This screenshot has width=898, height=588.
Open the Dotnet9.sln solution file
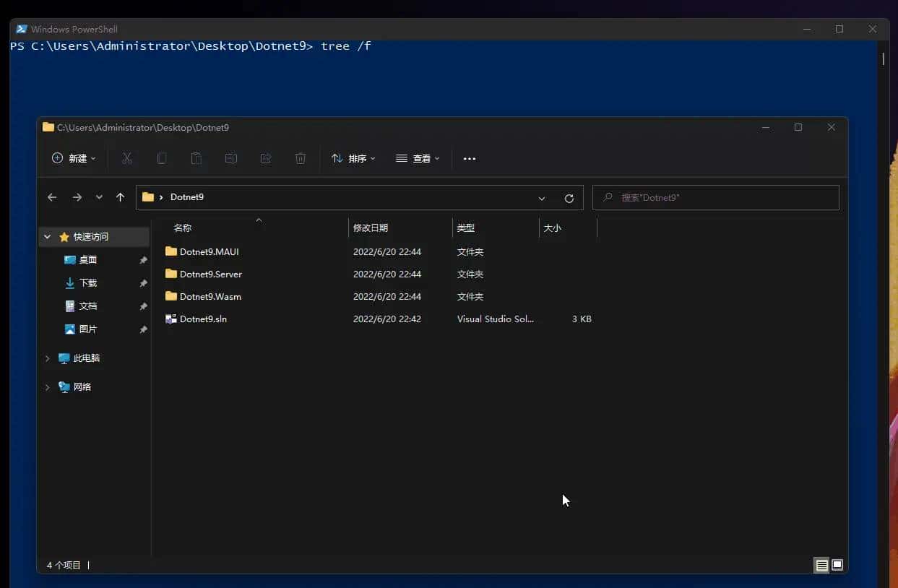tap(202, 319)
